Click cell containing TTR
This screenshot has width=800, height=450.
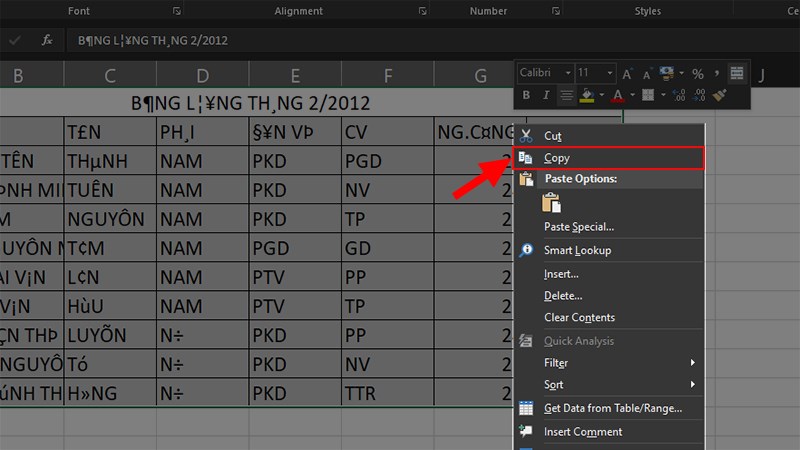click(x=388, y=393)
